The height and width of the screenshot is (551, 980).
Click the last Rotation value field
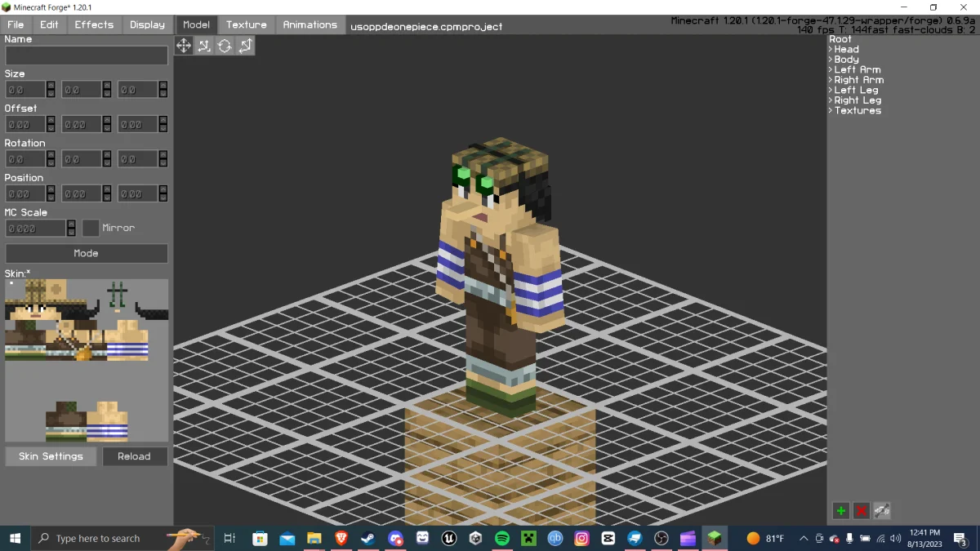[138, 159]
